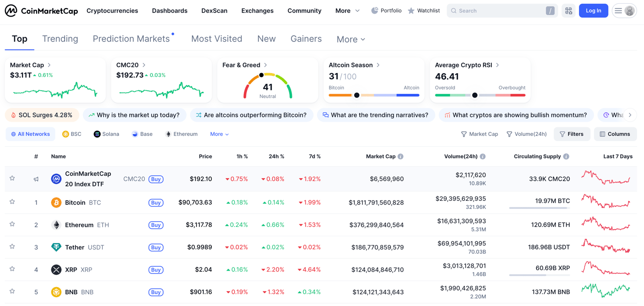Click Buy button in Bitcoin row
The image size is (644, 306).
point(156,203)
